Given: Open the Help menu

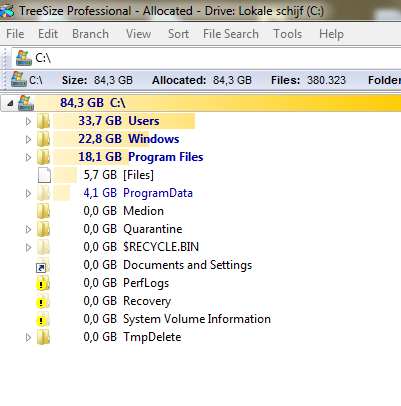Looking at the screenshot, I should pos(331,34).
